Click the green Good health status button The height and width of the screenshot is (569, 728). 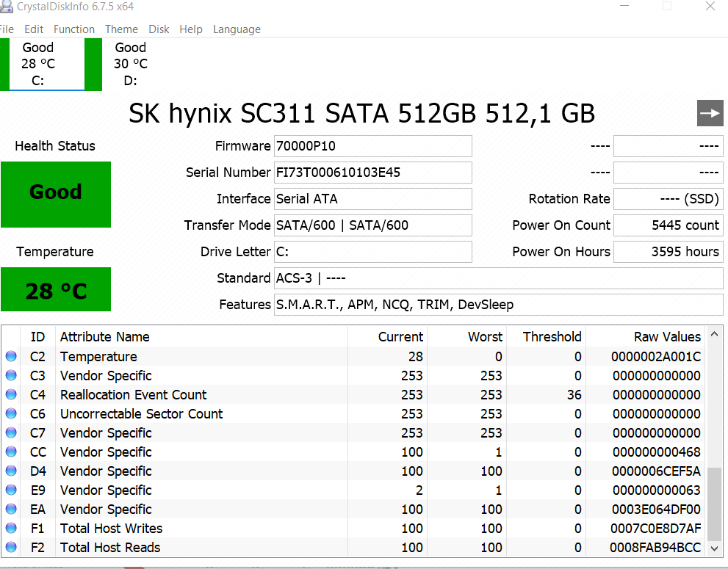[x=56, y=195]
